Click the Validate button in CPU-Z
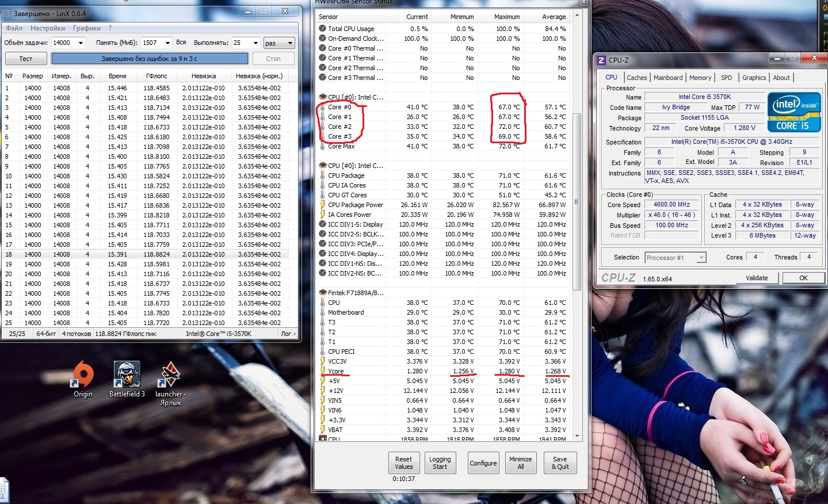Image resolution: width=828 pixels, height=504 pixels. [757, 278]
